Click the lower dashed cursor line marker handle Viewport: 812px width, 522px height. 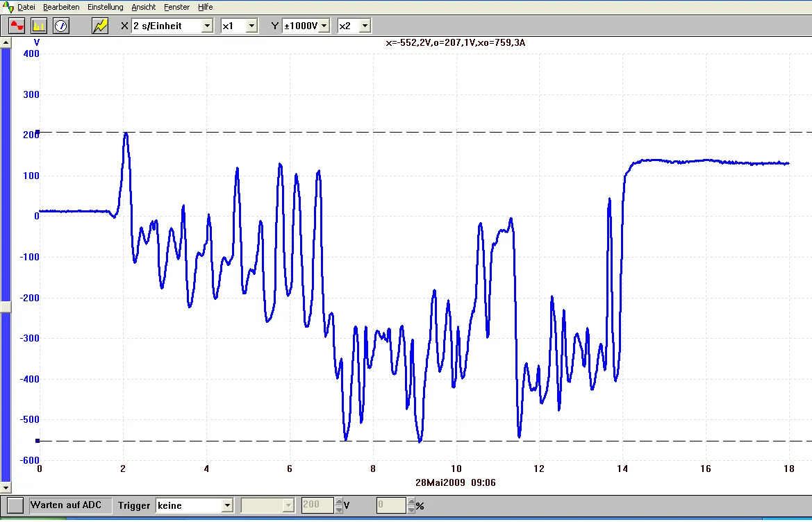[x=38, y=441]
